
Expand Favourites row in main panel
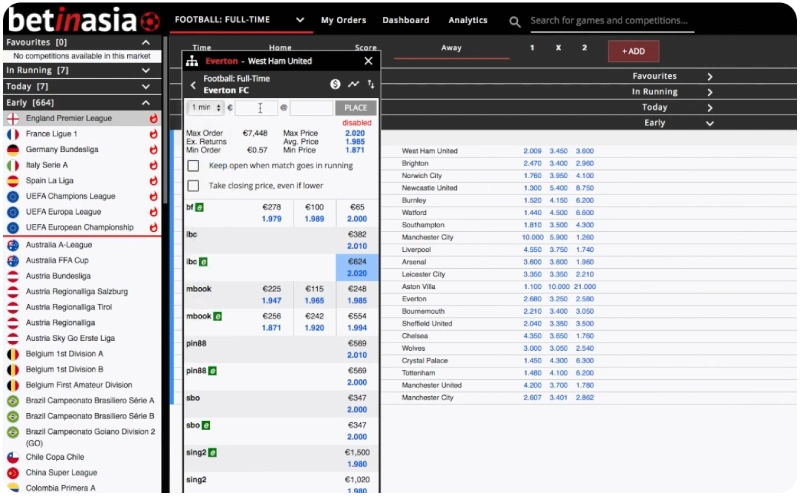click(710, 77)
